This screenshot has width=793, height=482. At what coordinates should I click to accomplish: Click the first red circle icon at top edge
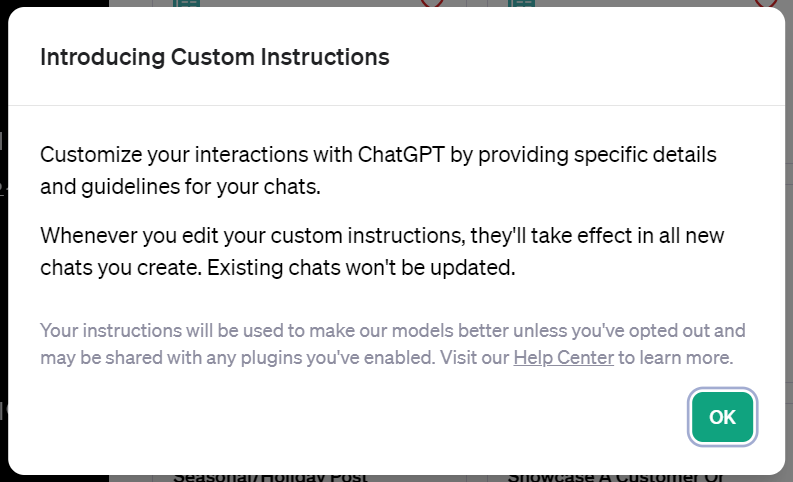tap(432, 3)
